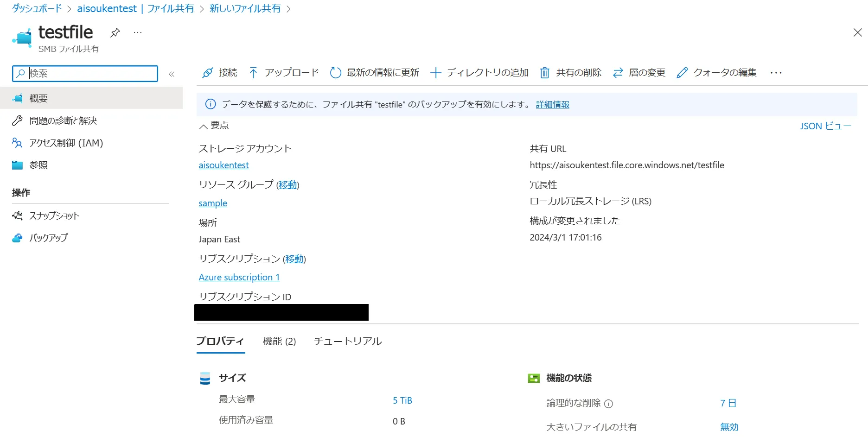Click 移動 beside リソース グループ
Viewport: 868px width, 437px height.
click(x=287, y=184)
